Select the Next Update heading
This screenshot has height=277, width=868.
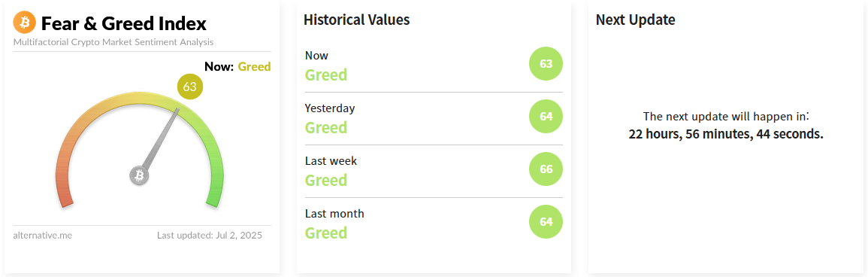[x=635, y=20]
